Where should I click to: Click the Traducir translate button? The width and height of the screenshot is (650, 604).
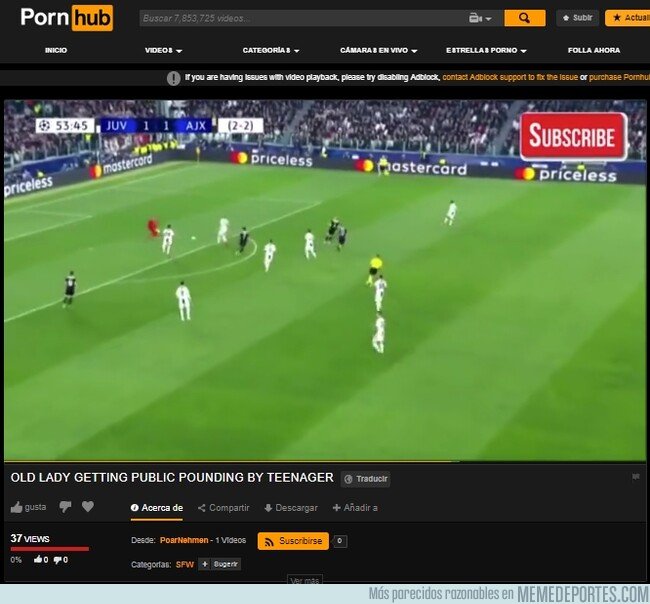(365, 479)
